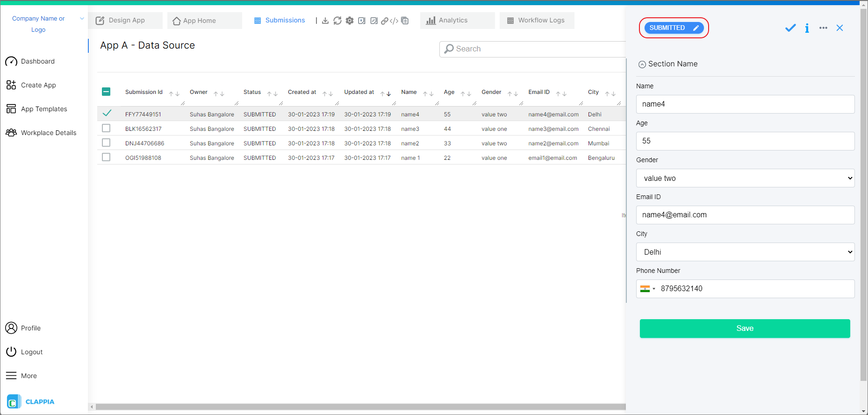This screenshot has height=415, width=868.
Task: Open the Workflow Logs tab
Action: pyautogui.click(x=537, y=21)
